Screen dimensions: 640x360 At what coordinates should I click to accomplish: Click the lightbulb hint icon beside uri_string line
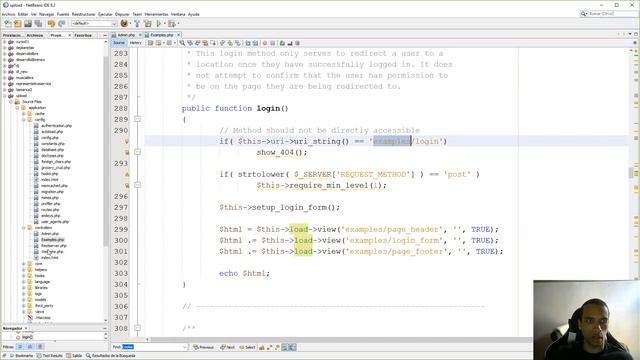coord(127,141)
